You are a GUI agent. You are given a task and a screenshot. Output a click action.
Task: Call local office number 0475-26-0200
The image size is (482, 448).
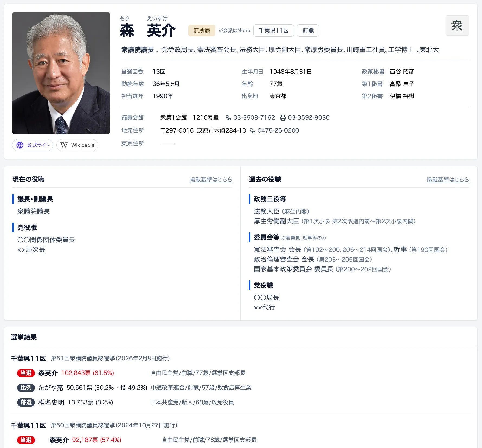click(278, 131)
